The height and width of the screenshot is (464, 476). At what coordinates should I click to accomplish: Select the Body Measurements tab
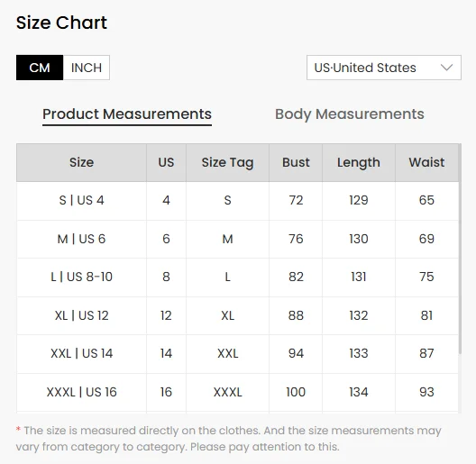[x=350, y=114]
